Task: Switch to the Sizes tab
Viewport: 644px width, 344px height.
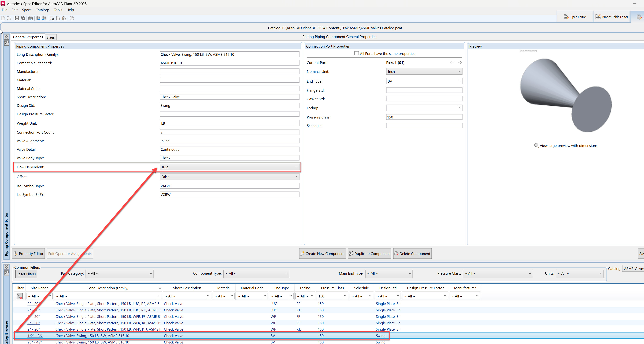Action: pyautogui.click(x=50, y=37)
